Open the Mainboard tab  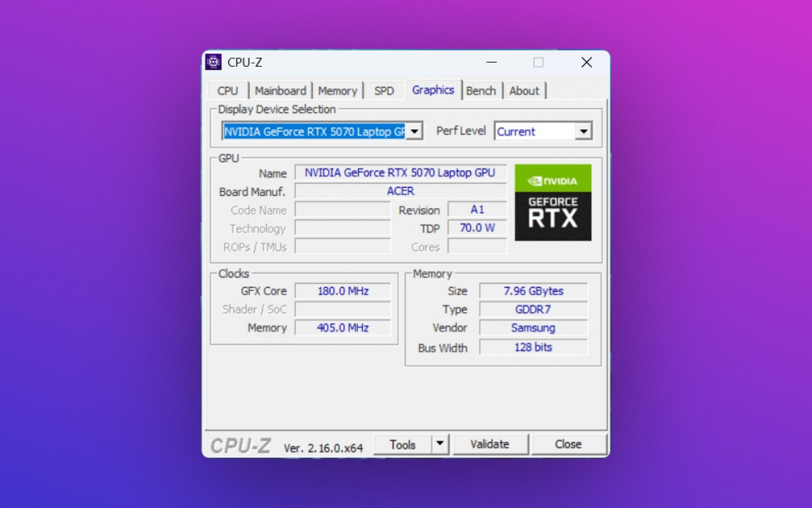coord(280,91)
